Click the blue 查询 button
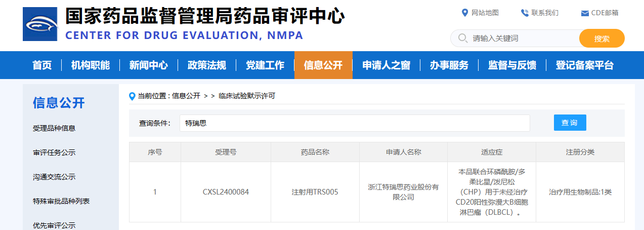644x230 pixels. click(570, 123)
